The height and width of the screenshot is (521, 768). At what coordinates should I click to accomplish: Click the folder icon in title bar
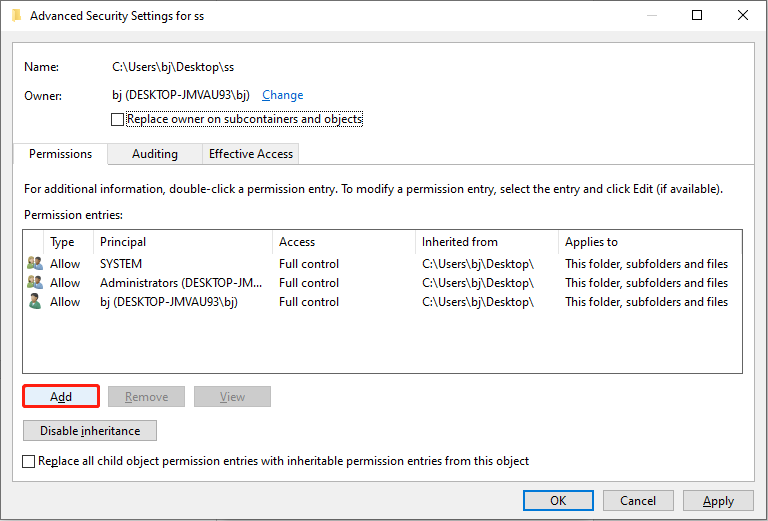point(16,15)
